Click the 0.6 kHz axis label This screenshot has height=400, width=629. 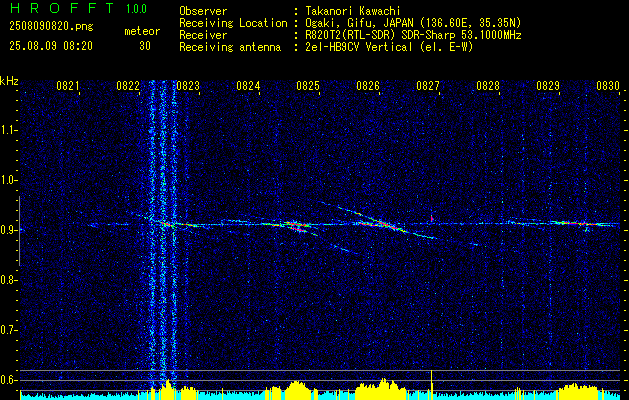(9, 380)
